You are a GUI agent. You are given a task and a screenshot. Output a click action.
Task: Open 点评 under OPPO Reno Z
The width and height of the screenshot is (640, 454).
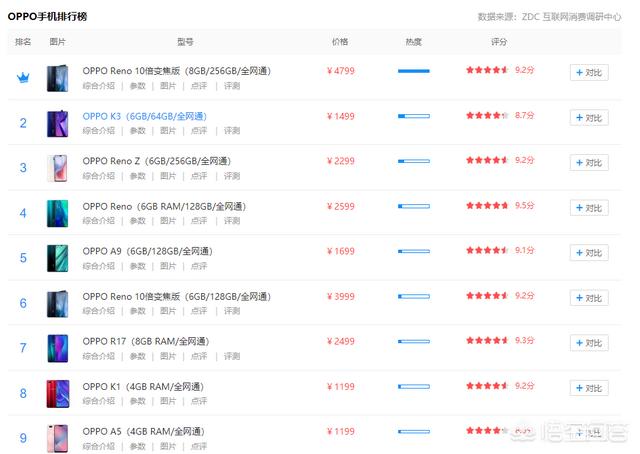[199, 176]
